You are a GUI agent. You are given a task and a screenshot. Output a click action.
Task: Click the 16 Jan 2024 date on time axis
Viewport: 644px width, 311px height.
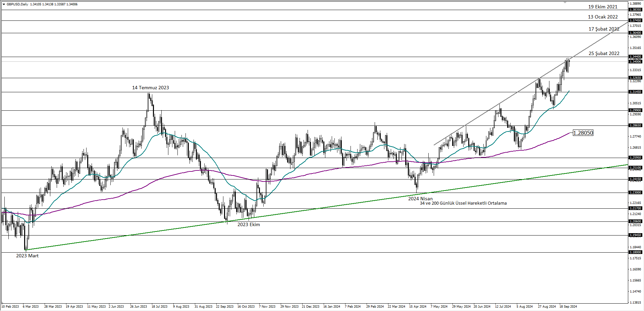click(x=332, y=307)
